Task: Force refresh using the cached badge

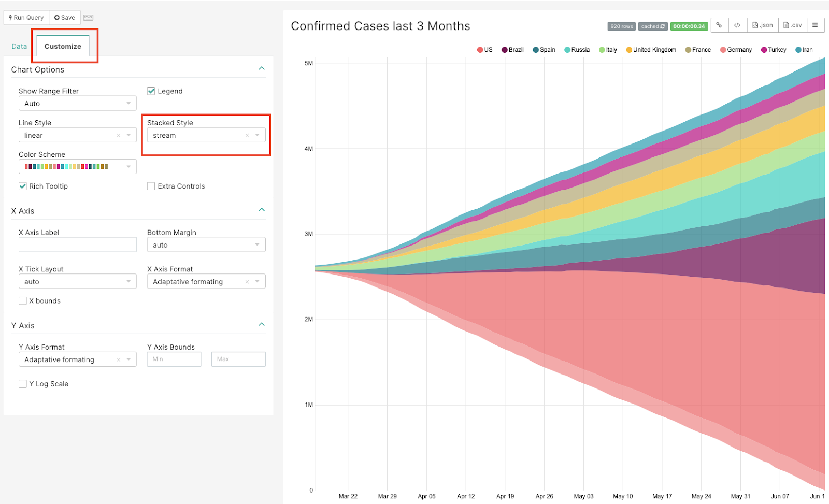Action: pos(652,26)
